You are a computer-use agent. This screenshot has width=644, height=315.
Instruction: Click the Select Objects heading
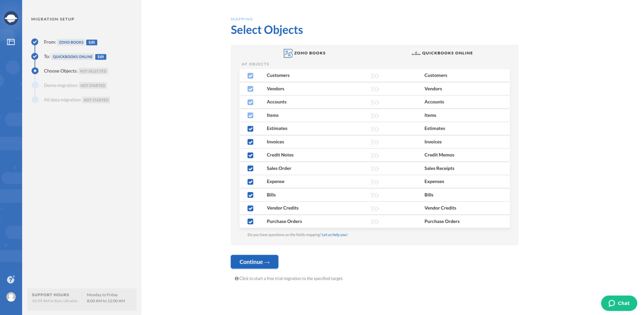[267, 30]
